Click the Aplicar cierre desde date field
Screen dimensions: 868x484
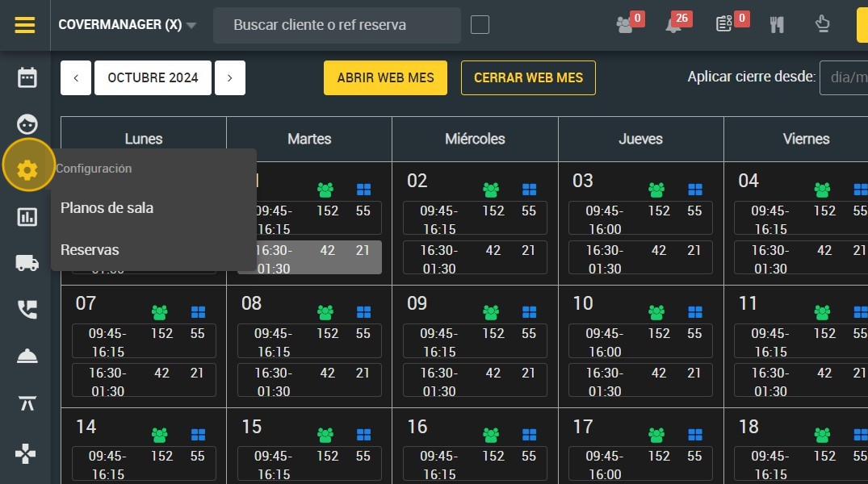pyautogui.click(x=844, y=78)
